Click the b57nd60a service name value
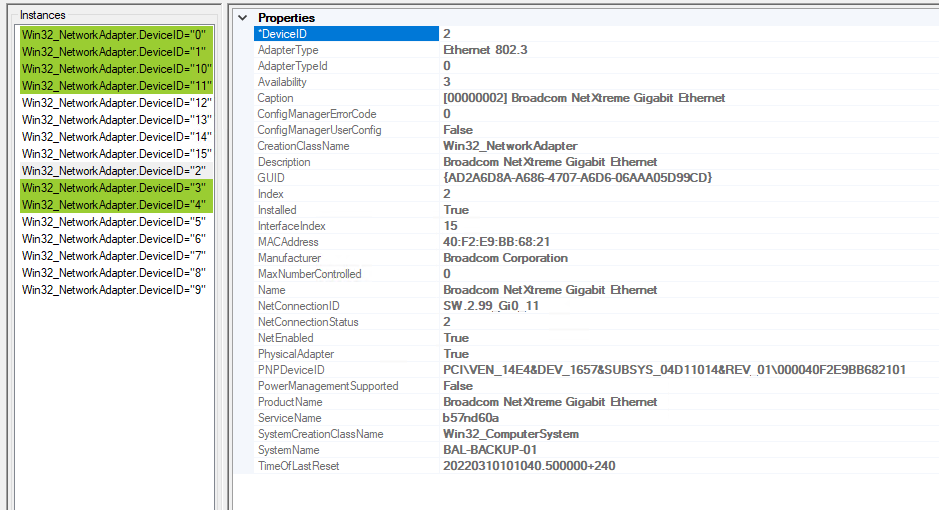The image size is (939, 510). 471,418
